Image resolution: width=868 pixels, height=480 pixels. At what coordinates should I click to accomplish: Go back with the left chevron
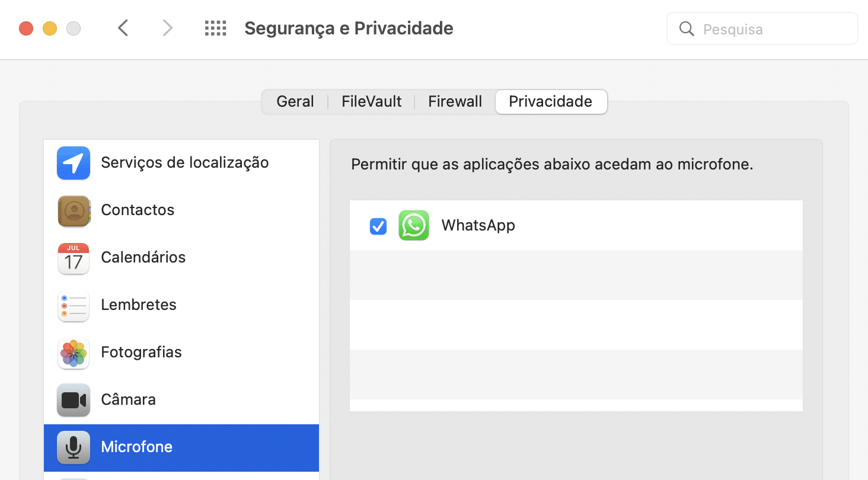(123, 28)
